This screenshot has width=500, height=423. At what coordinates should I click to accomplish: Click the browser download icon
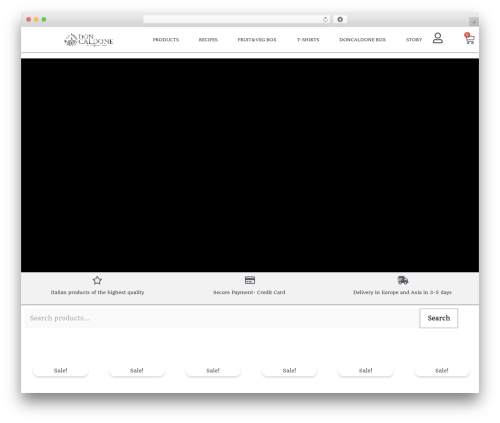(x=340, y=20)
